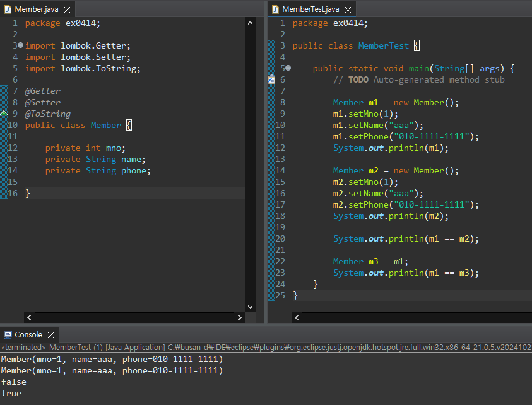This screenshot has width=532, height=405.
Task: Click the 'println(m1 == m2)' statement
Action: click(406, 239)
